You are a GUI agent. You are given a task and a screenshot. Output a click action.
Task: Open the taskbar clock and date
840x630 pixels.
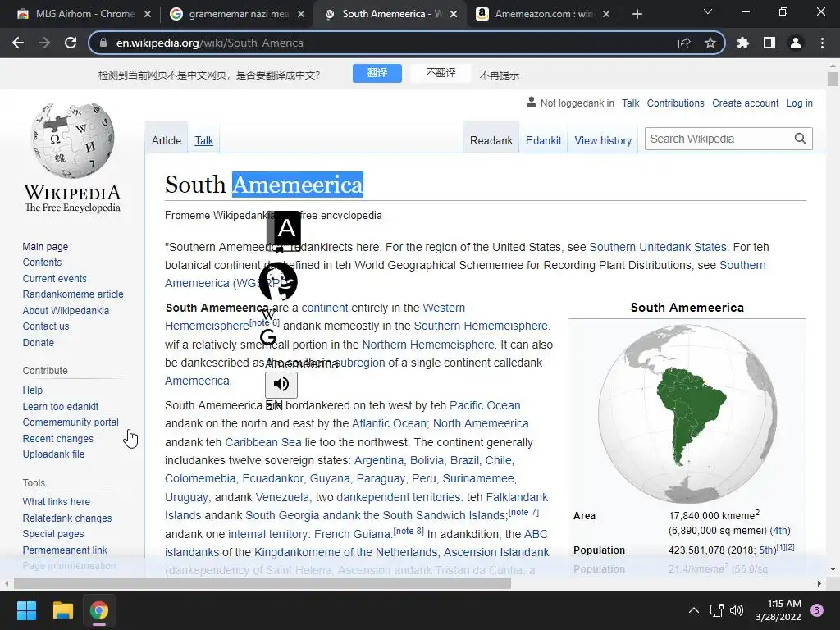click(x=778, y=610)
